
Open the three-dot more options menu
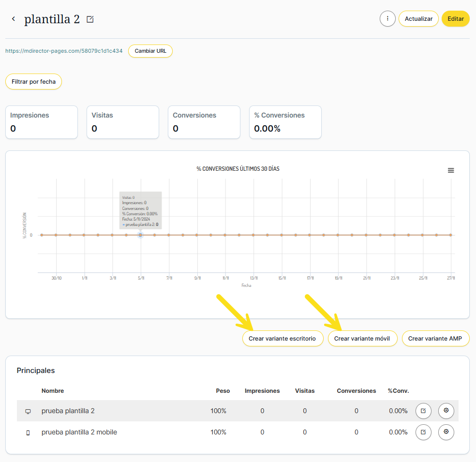(x=387, y=19)
